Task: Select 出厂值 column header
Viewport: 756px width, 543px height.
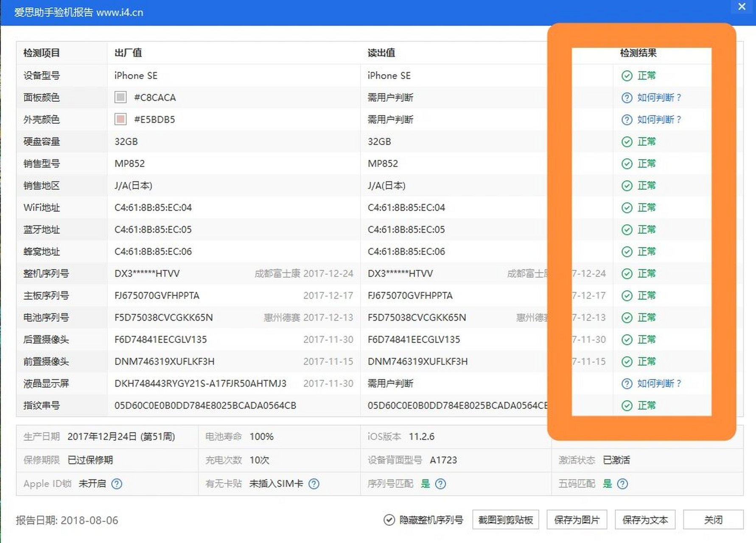Action: [128, 53]
